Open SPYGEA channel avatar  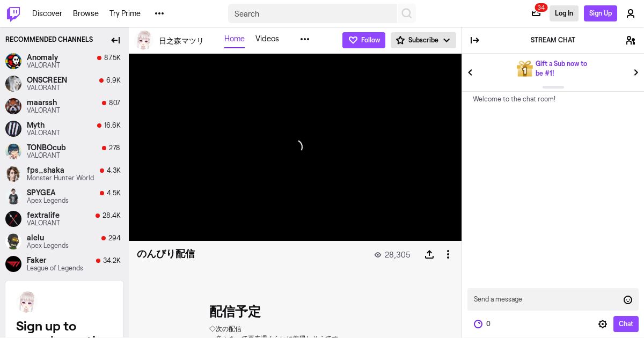13,196
